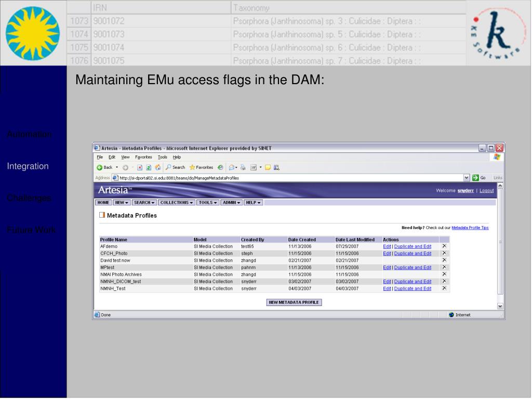Expand the COLLECTIONS dropdown menu
Viewport: 532px width, 399px height.
177,203
